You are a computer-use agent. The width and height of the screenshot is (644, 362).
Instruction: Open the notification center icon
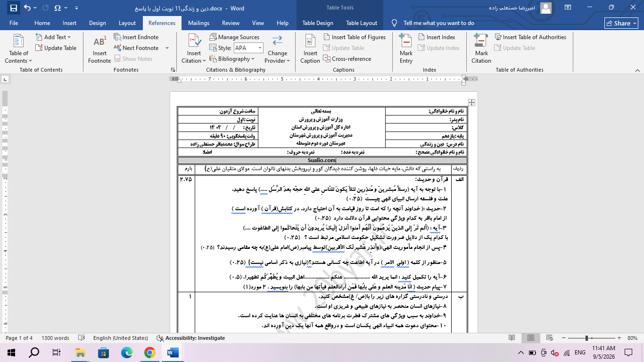[x=628, y=352]
